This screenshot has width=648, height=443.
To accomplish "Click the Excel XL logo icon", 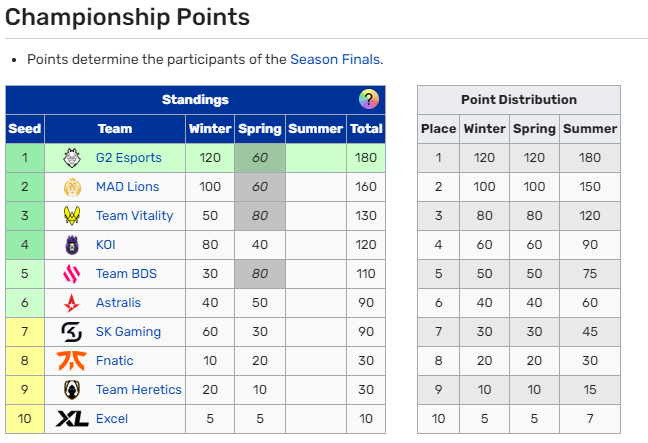I will (x=72, y=419).
